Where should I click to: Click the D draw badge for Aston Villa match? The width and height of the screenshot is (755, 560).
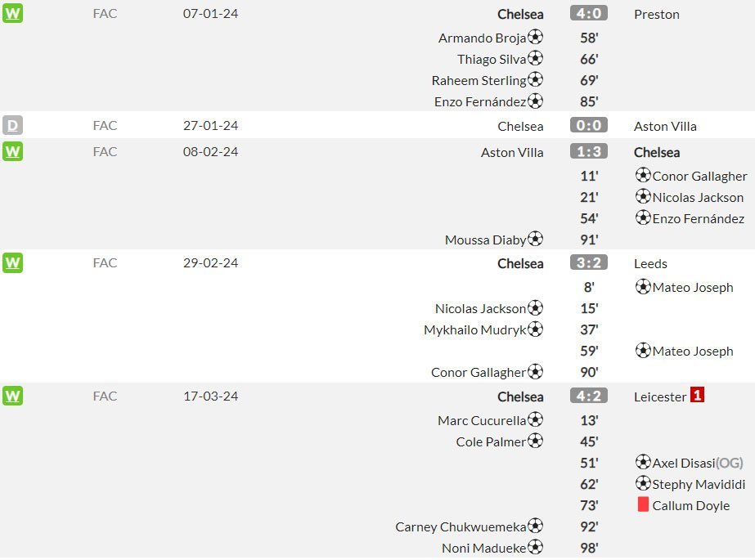point(12,125)
